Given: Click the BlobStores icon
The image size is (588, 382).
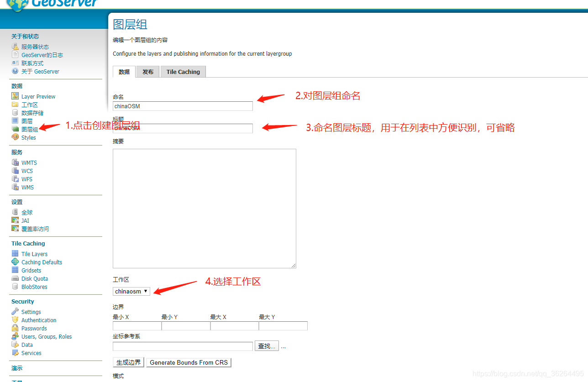Looking at the screenshot, I should pyautogui.click(x=15, y=287).
